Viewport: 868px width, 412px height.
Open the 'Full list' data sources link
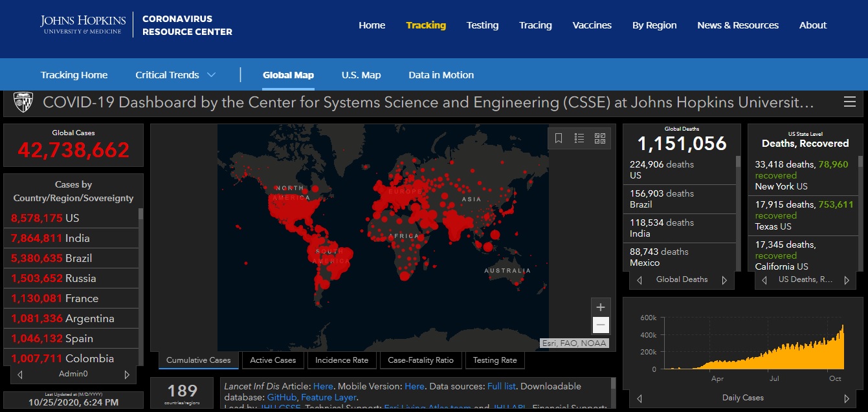coord(502,386)
